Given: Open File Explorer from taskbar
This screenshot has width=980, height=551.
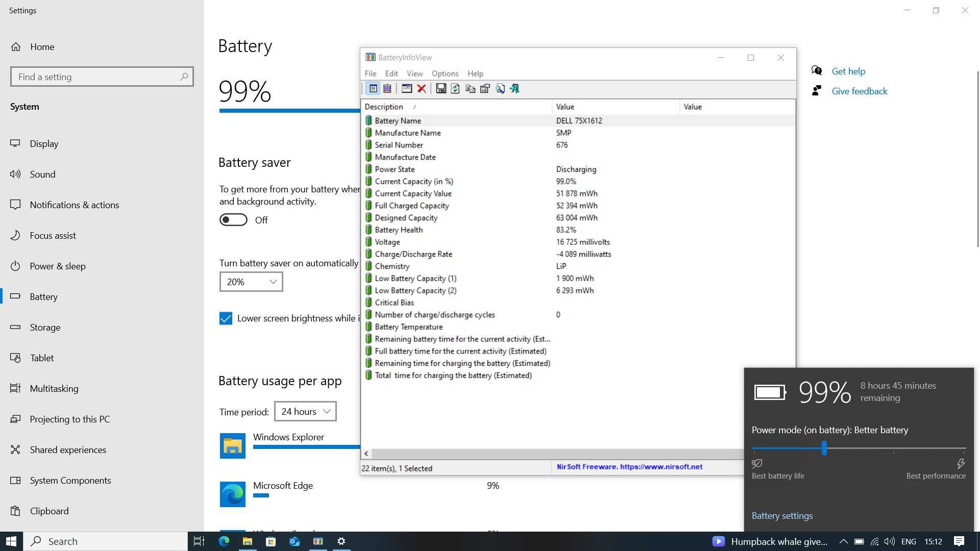Looking at the screenshot, I should (x=248, y=541).
